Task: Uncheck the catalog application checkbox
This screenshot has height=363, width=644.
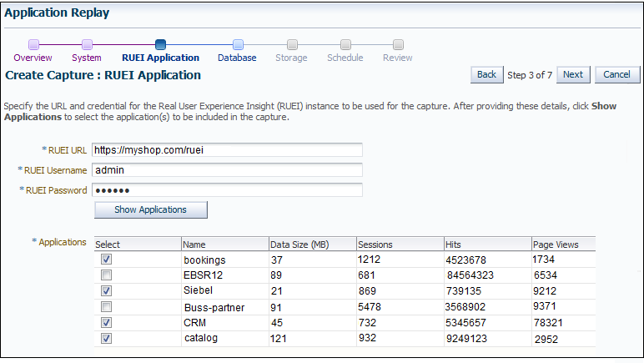Action: point(107,338)
